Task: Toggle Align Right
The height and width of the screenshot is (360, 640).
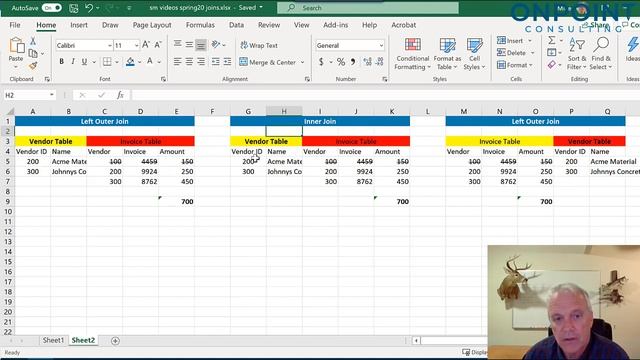Action: pos(201,62)
